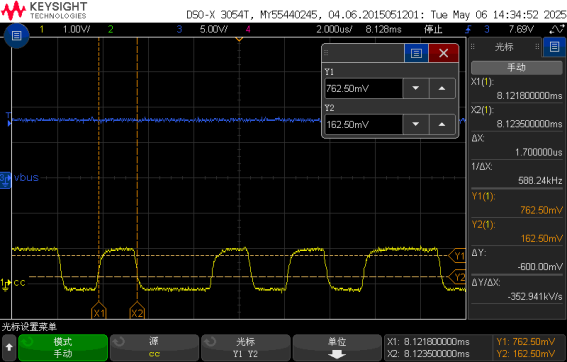Click the Y2 162.50mV input field
The width and height of the screenshot is (567, 362).
click(x=363, y=124)
